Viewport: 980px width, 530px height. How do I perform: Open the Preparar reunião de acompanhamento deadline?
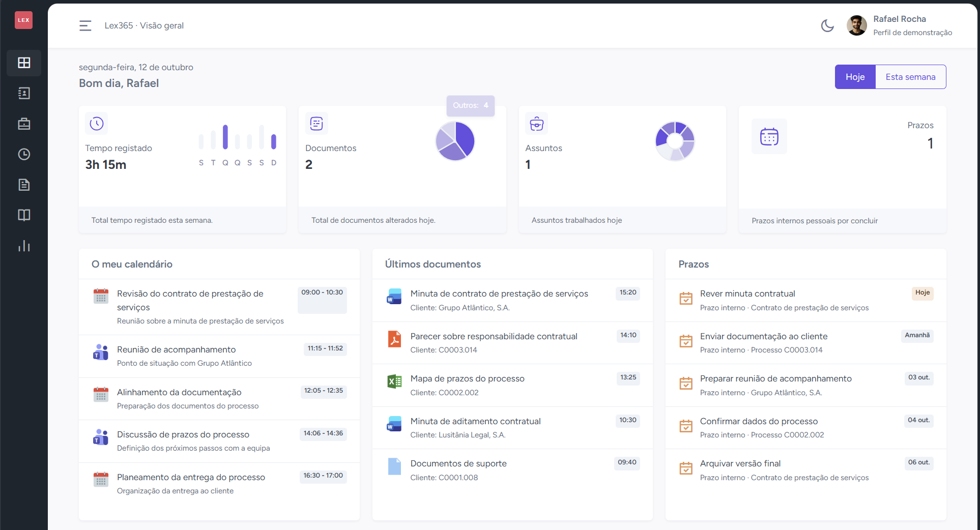[806, 385]
